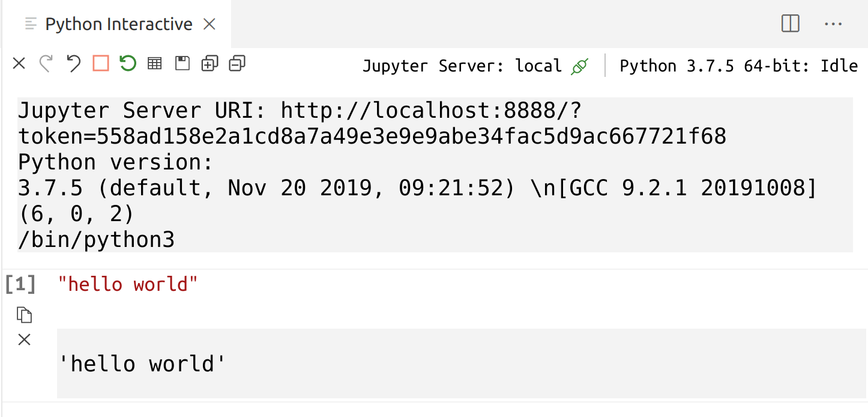Screen dimensions: 868x417
Task: Click the undo arrow in toolbar
Action: click(73, 63)
